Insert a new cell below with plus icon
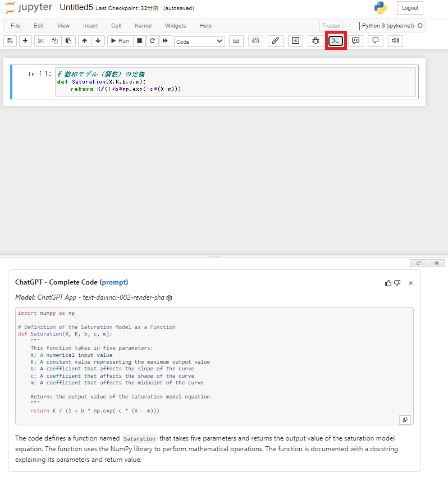The height and width of the screenshot is (477, 448). [x=25, y=41]
